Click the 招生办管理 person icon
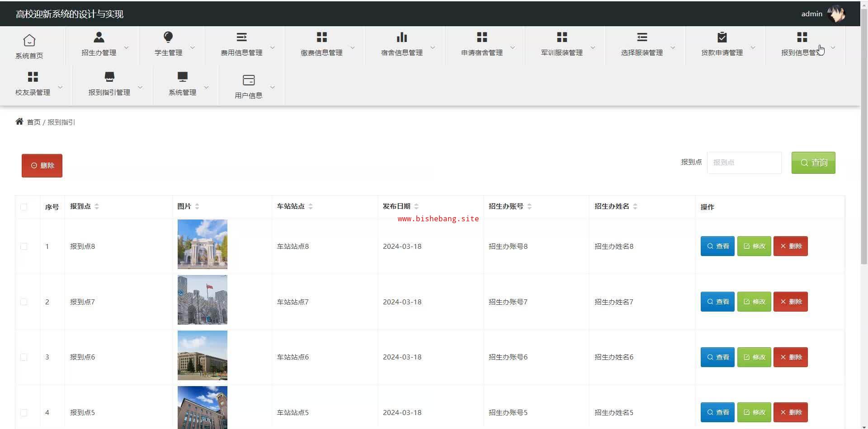Image resolution: width=868 pixels, height=429 pixels. 99,37
